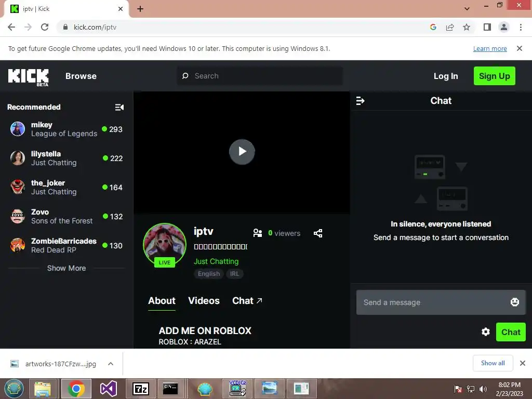
Task: Open lilystella's Just Chatting channel
Action: (66, 158)
